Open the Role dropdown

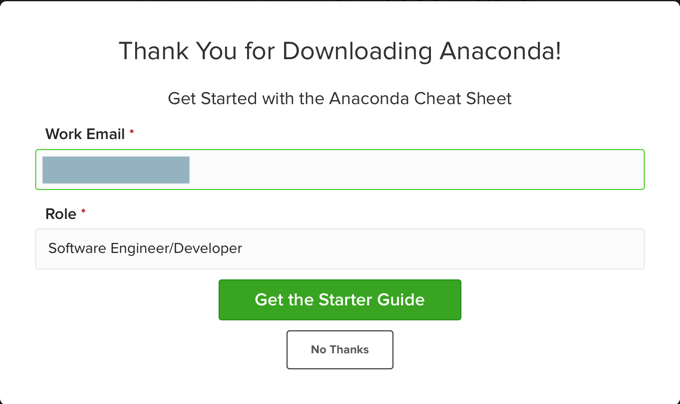340,249
